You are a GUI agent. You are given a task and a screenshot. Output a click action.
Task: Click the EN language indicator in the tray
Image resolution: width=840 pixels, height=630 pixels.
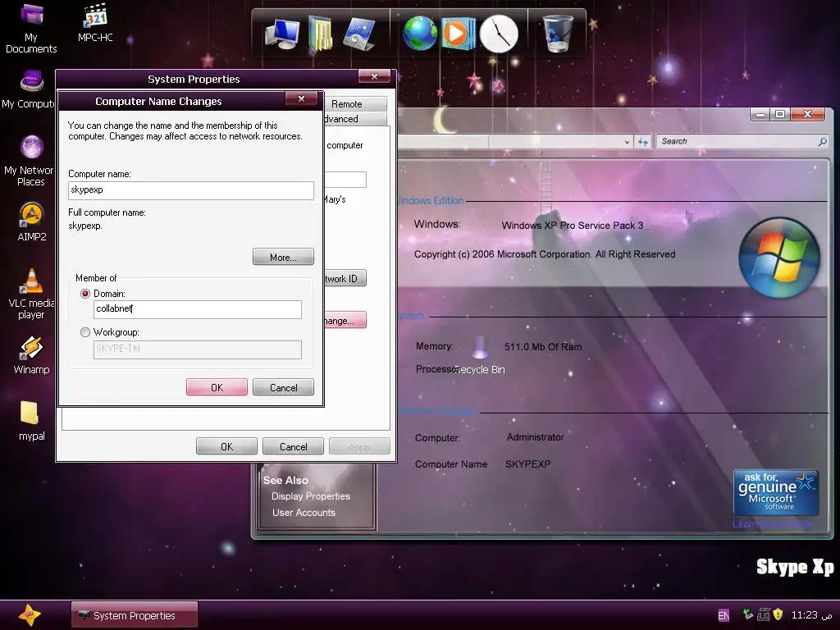point(724,615)
